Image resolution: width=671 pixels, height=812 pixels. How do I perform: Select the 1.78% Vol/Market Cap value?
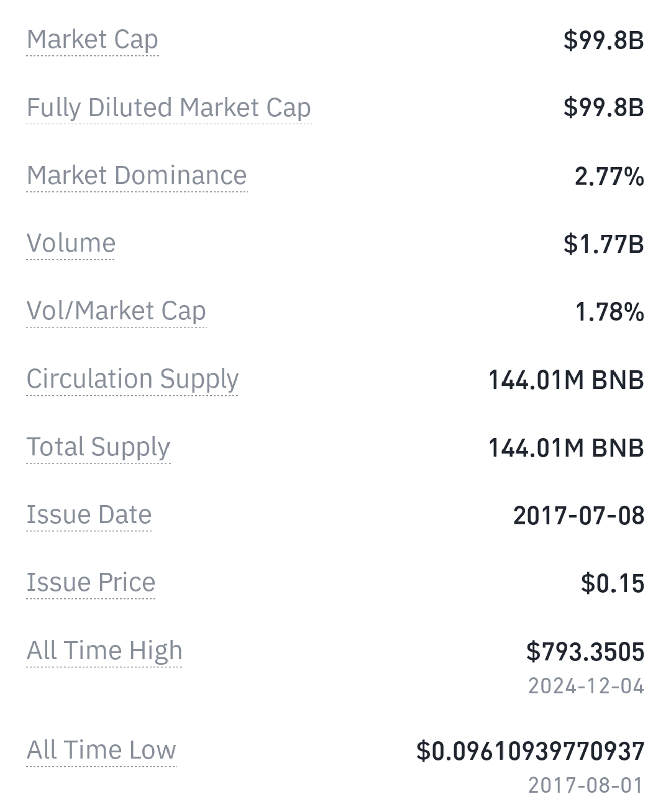pos(609,312)
